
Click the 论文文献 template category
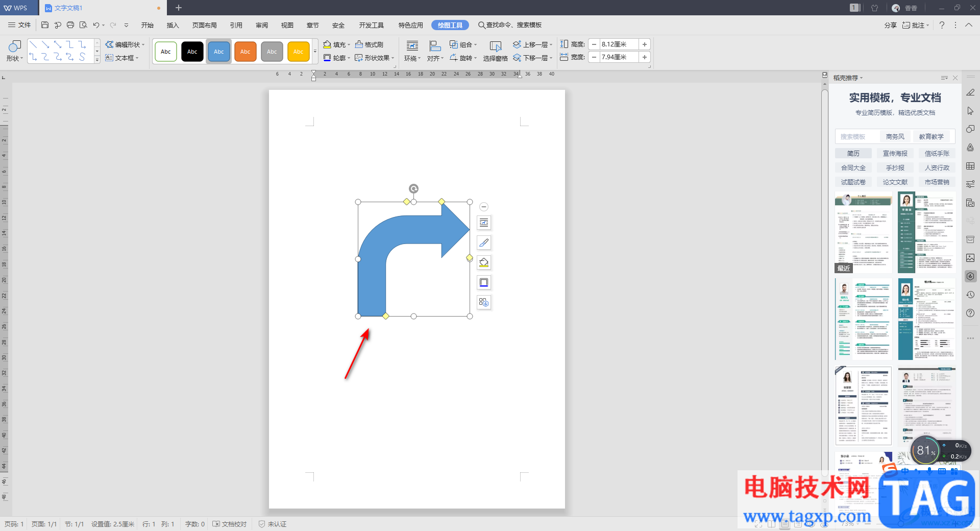pyautogui.click(x=895, y=182)
